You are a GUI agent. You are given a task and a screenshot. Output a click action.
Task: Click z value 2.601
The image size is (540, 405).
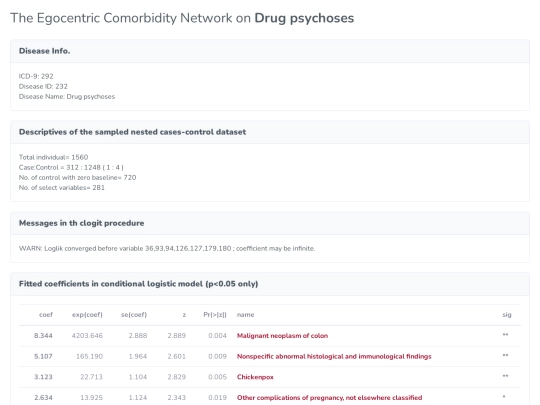tap(177, 356)
